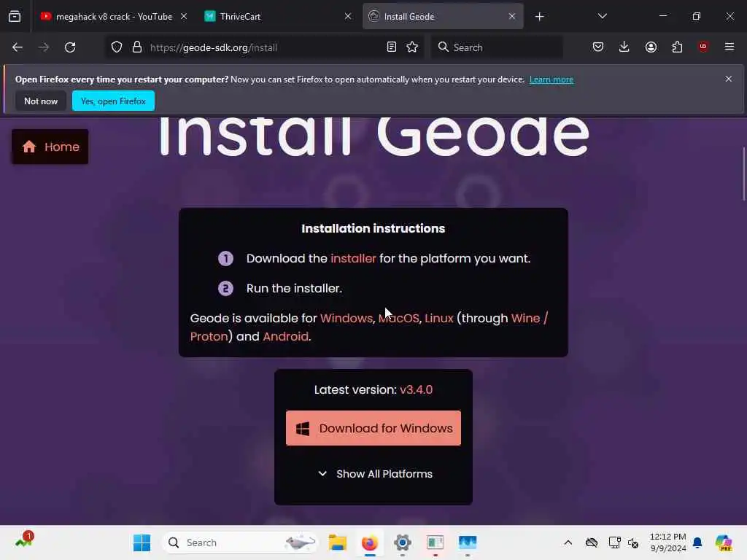747x560 pixels.
Task: Open Firefox account menu
Action: coord(651,47)
